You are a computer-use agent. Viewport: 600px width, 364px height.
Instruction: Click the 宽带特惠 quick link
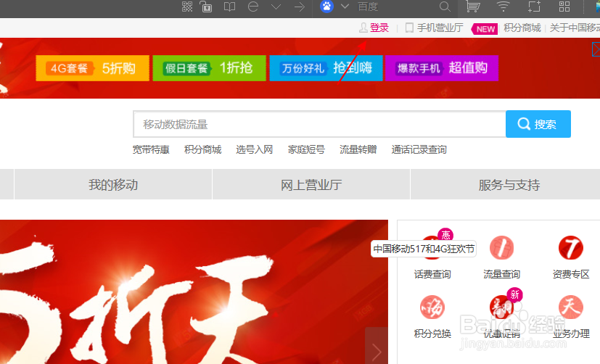tap(151, 149)
